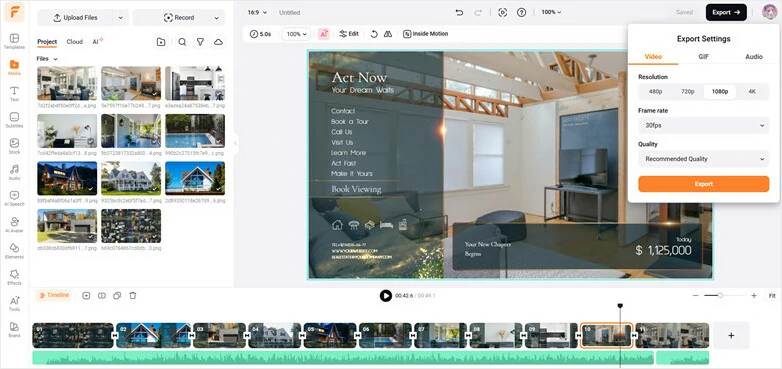Viewport: 782px width, 369px height.
Task: Open the Recommended Quality dropdown
Action: coord(704,159)
